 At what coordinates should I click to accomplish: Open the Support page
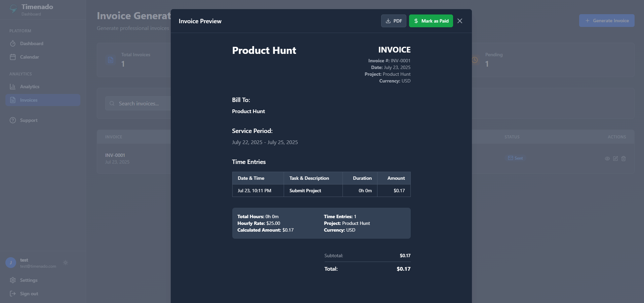tap(43, 120)
